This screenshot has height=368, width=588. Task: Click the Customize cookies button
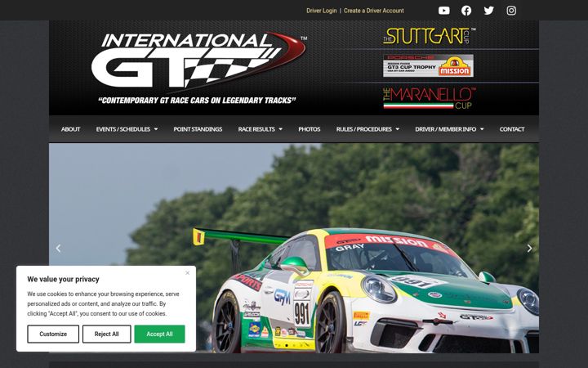pyautogui.click(x=53, y=334)
